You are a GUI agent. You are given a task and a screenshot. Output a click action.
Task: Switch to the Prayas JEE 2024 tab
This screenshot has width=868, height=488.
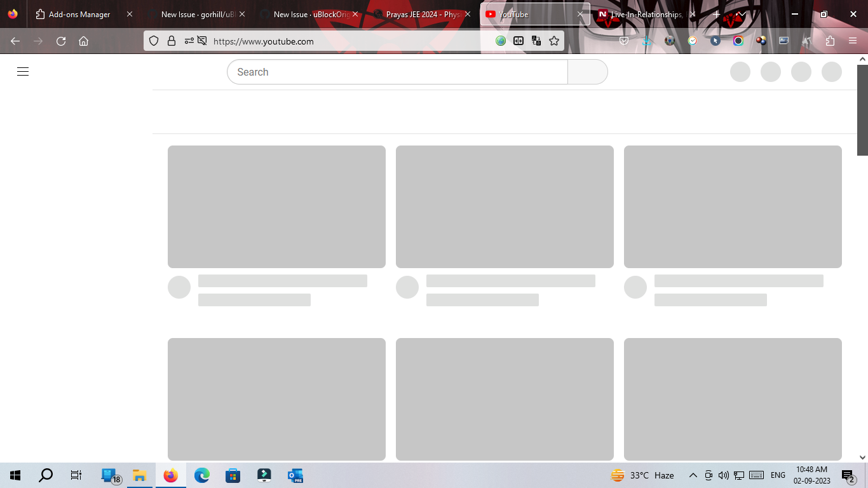pos(421,14)
